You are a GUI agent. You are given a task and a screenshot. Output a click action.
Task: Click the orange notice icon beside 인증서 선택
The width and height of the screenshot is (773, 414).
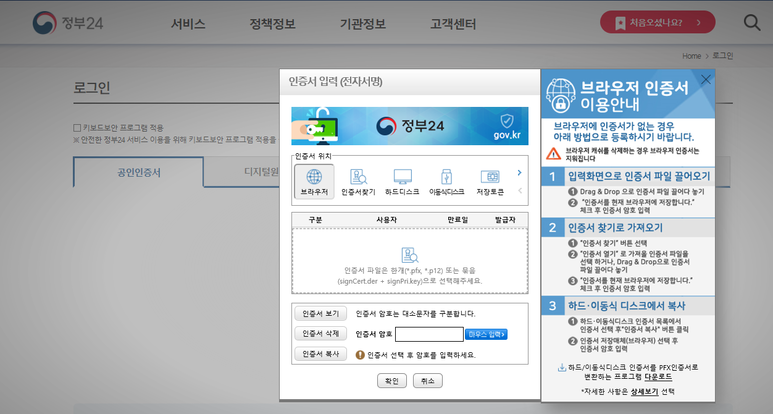click(360, 354)
